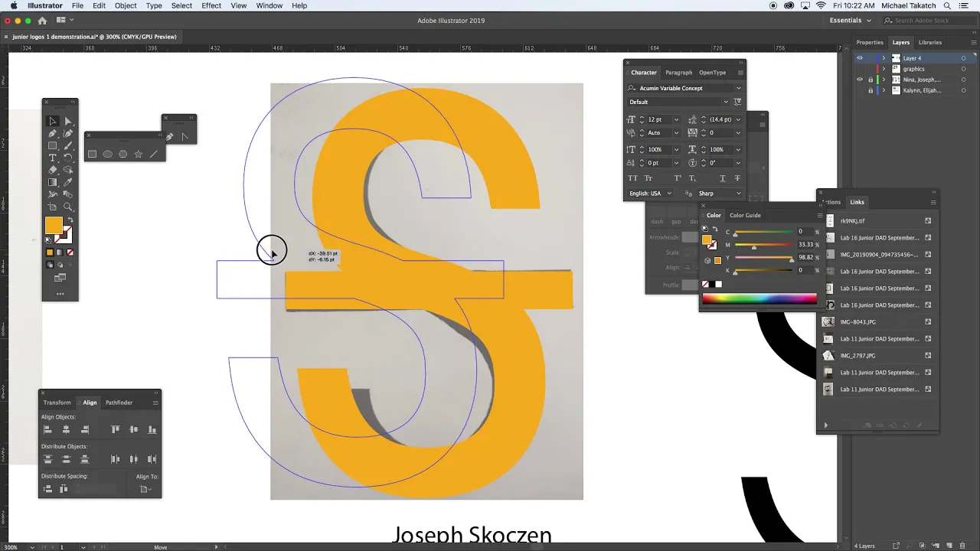Open the Object menu
Viewport: 980px width, 551px height.
click(x=126, y=5)
